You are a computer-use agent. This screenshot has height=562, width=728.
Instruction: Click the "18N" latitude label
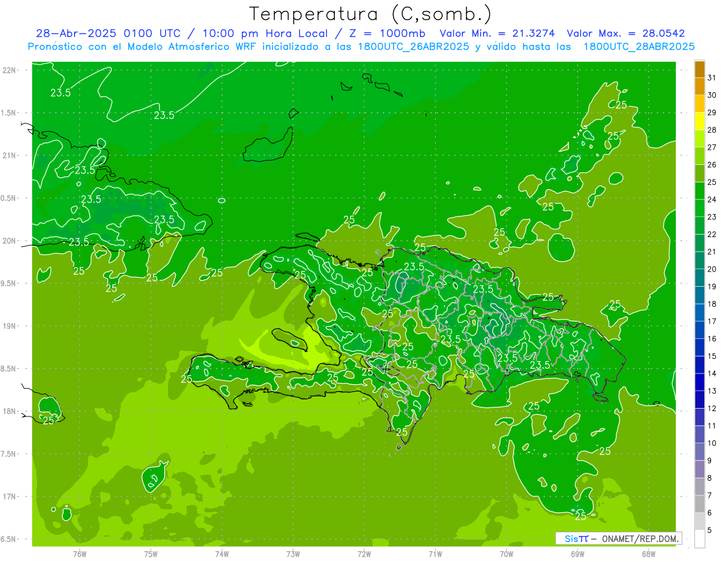pyautogui.click(x=9, y=411)
